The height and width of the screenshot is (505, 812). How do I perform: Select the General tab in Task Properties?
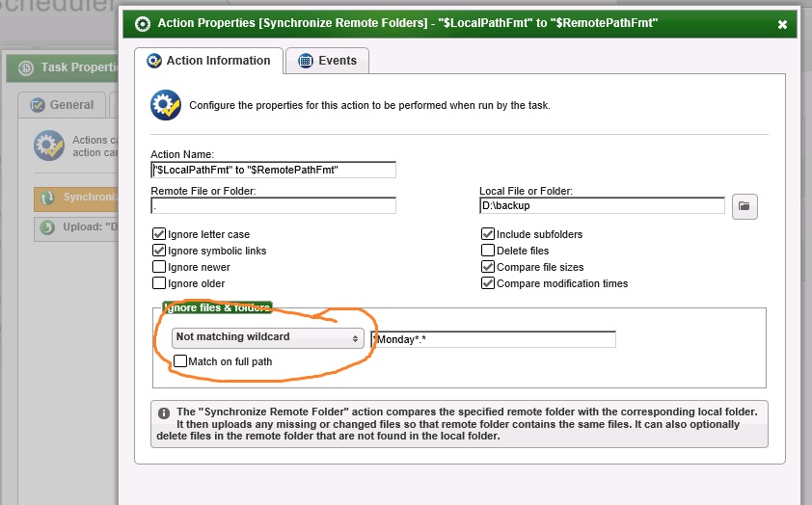click(x=62, y=105)
